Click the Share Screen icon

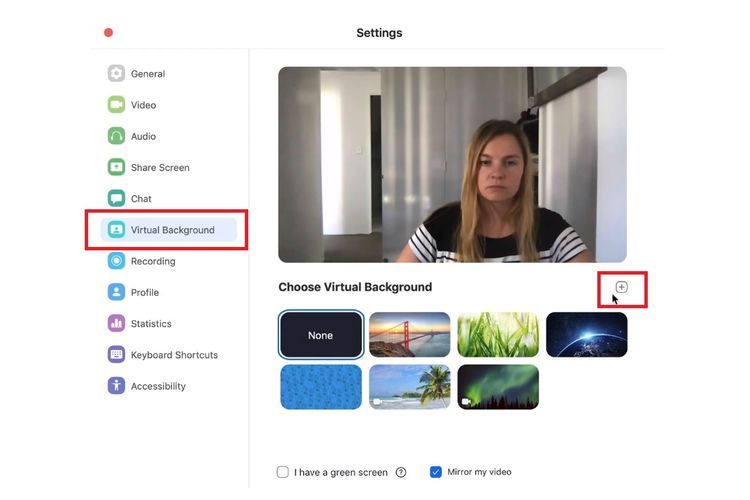coord(116,167)
